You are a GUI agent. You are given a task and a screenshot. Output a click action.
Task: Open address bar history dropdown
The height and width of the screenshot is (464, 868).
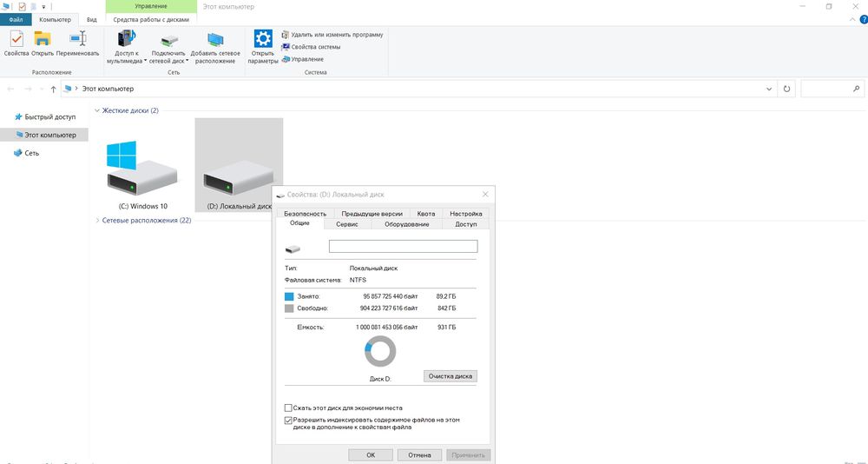[769, 89]
